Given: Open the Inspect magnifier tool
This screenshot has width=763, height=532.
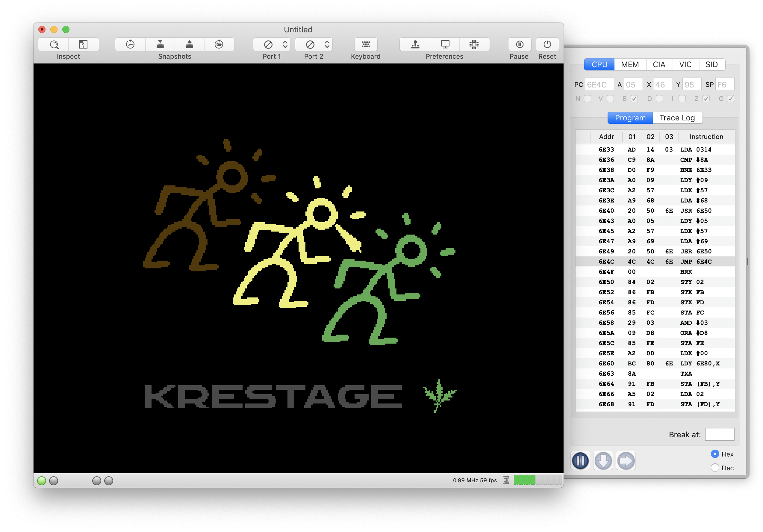Looking at the screenshot, I should [x=54, y=44].
